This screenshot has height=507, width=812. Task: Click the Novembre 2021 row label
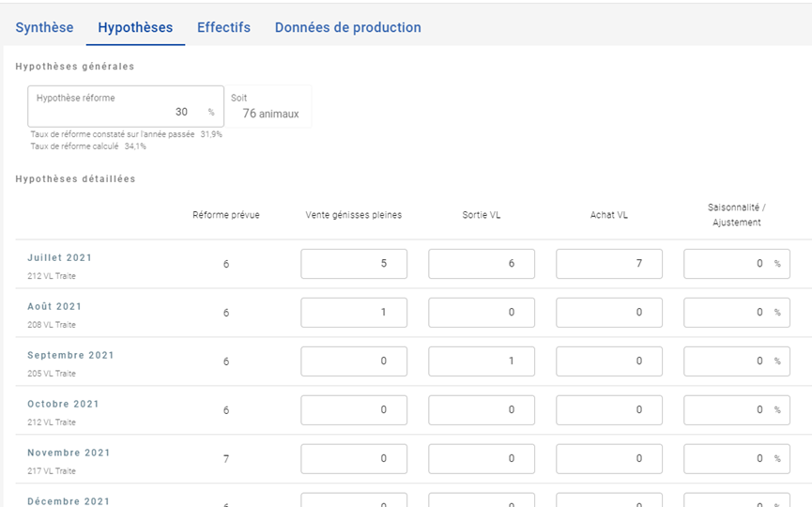(69, 453)
